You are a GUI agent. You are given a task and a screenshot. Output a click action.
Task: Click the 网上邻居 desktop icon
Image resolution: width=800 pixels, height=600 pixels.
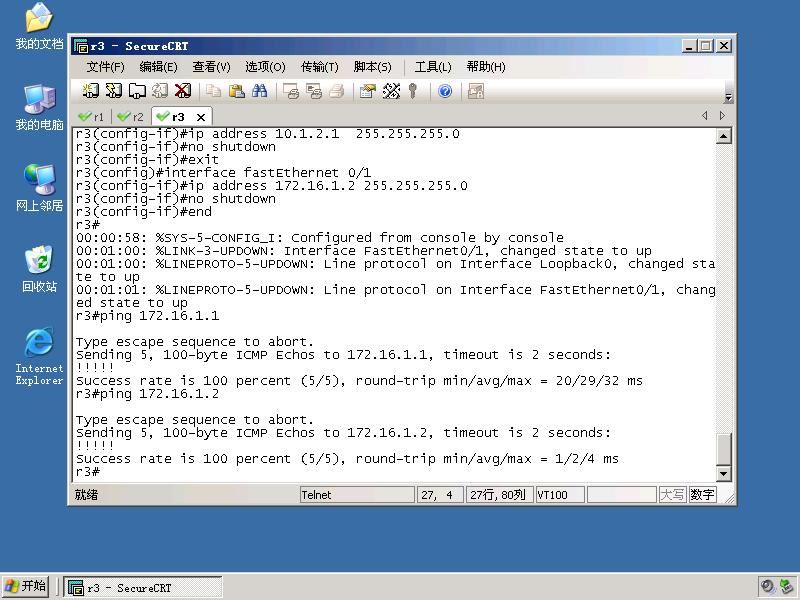[39, 188]
